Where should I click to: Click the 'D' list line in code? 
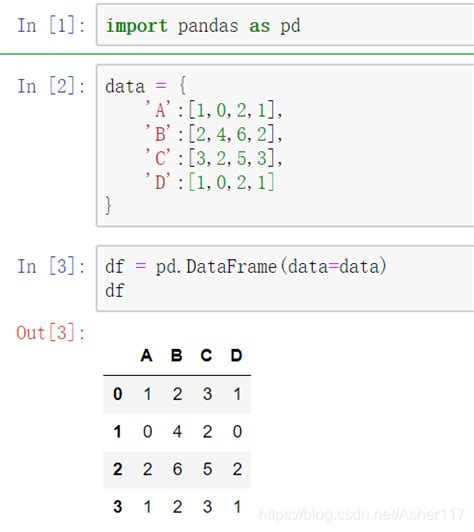pyautogui.click(x=210, y=182)
